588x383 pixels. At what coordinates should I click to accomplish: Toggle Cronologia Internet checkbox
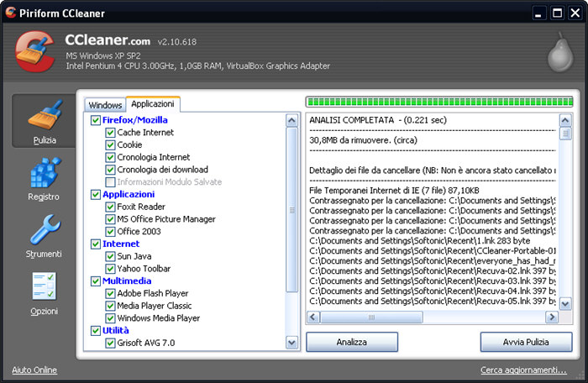tap(110, 157)
